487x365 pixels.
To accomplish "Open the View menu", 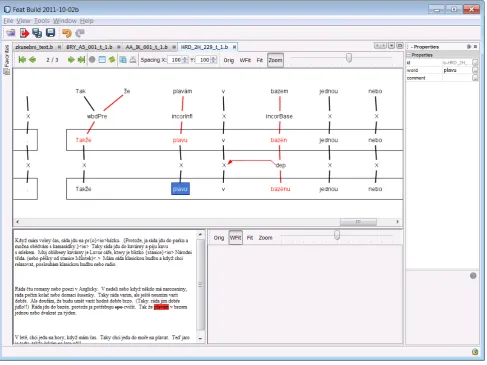I will click(23, 21).
